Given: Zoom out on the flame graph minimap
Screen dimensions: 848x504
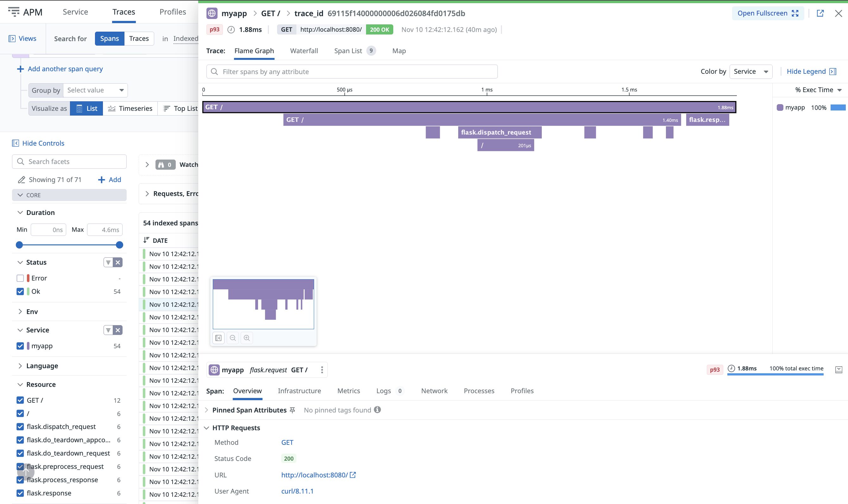Looking at the screenshot, I should (x=233, y=337).
